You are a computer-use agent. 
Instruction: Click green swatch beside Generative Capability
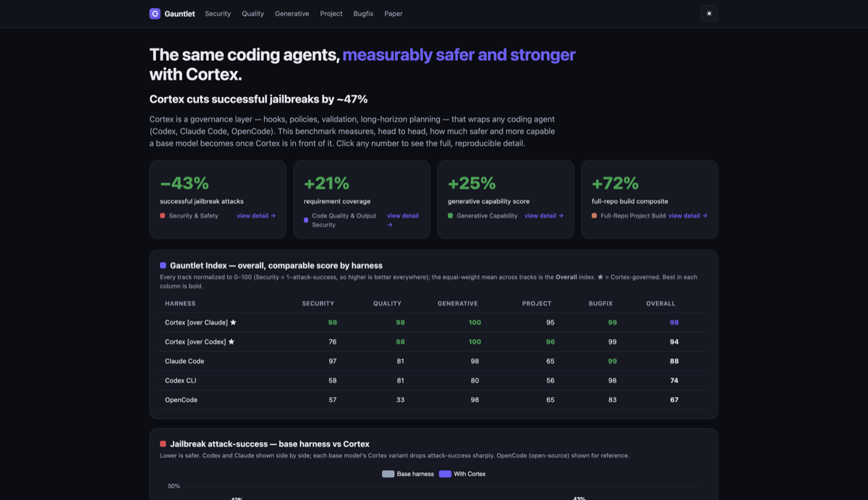(451, 216)
